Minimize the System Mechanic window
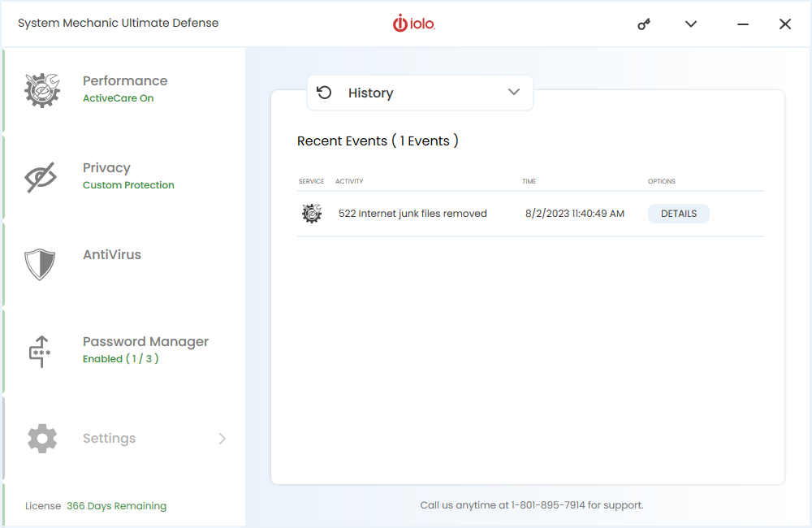Image resolution: width=812 pixels, height=528 pixels. (743, 24)
